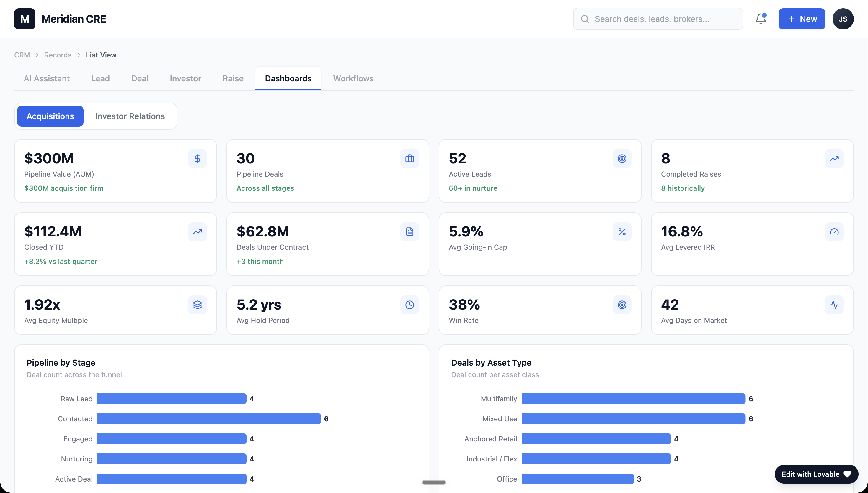
Task: Click the clock icon on Avg Hold Period card
Action: [x=409, y=305]
